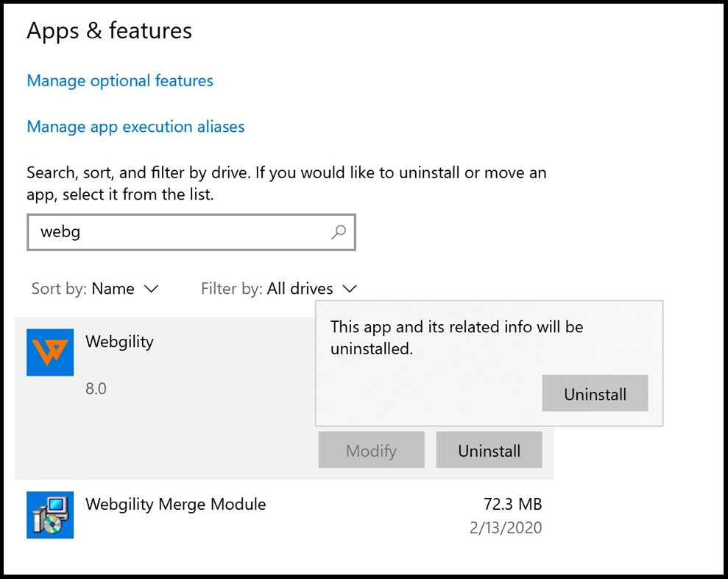The image size is (728, 579).
Task: Expand the Sort by chevron arrow
Action: pyautogui.click(x=151, y=289)
